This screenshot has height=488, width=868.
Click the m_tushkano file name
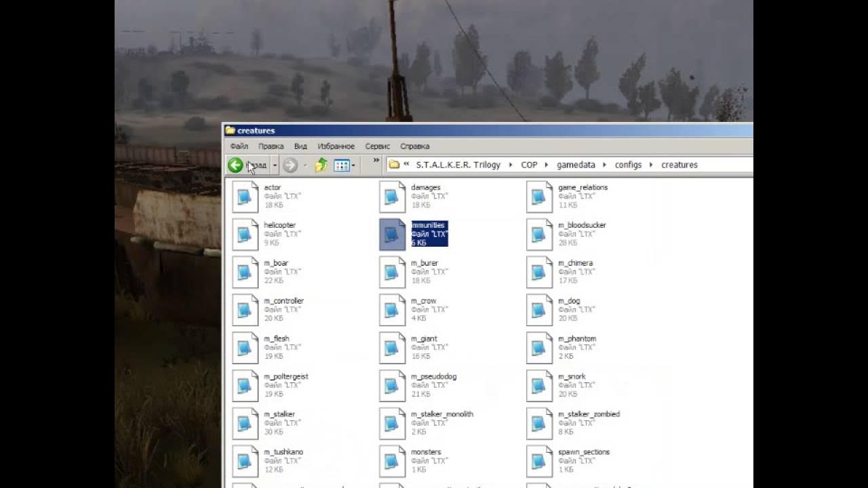pyautogui.click(x=283, y=452)
